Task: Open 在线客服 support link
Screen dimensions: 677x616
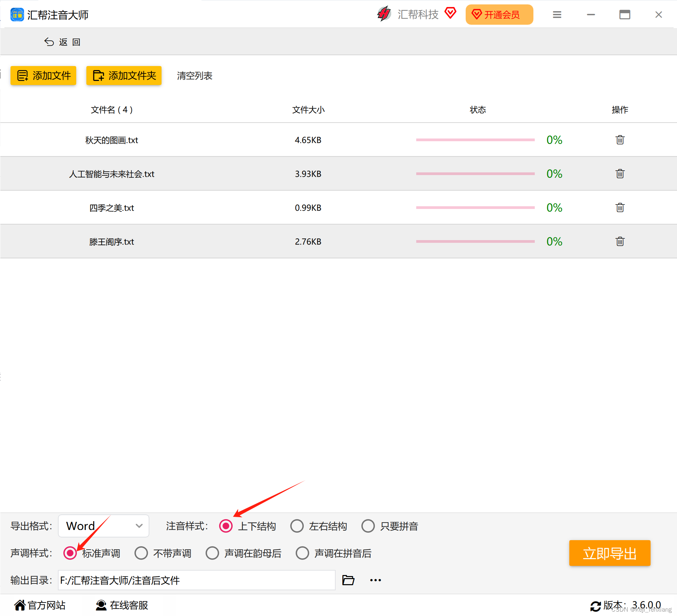Action: pyautogui.click(x=122, y=605)
